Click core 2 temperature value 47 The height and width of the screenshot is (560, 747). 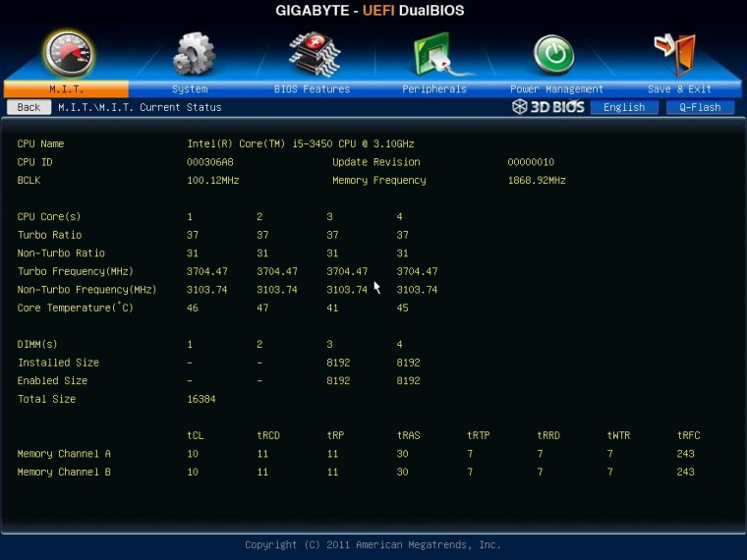click(x=262, y=308)
